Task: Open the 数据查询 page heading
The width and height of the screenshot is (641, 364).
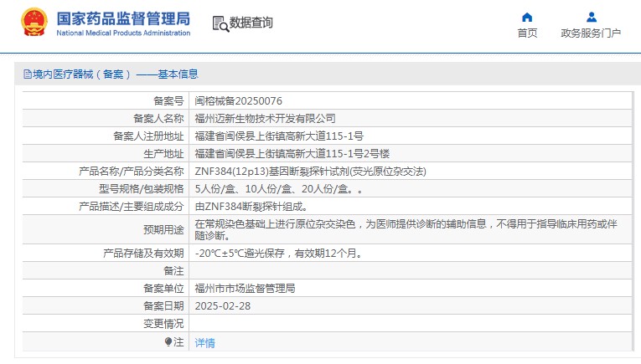Action: pyautogui.click(x=251, y=23)
